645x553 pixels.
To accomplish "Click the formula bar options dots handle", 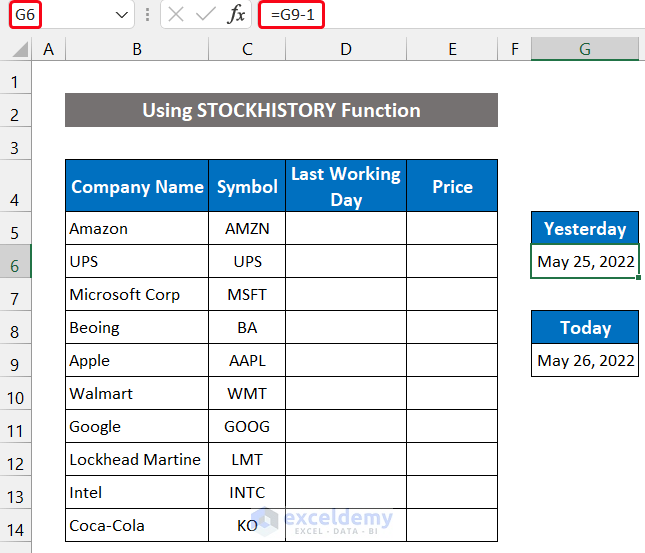I will pyautogui.click(x=148, y=15).
